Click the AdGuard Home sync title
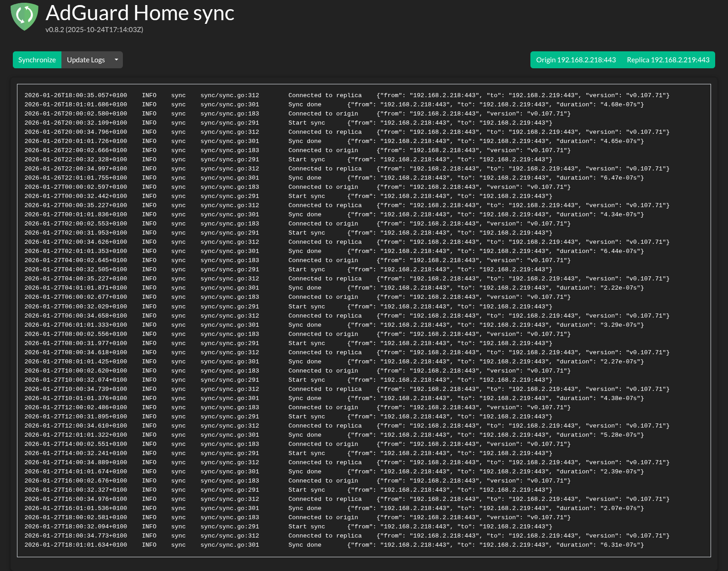 [x=140, y=13]
